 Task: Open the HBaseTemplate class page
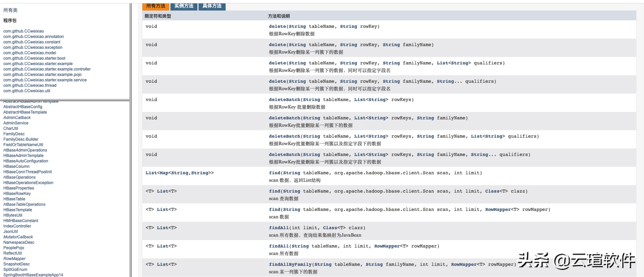[17, 210]
